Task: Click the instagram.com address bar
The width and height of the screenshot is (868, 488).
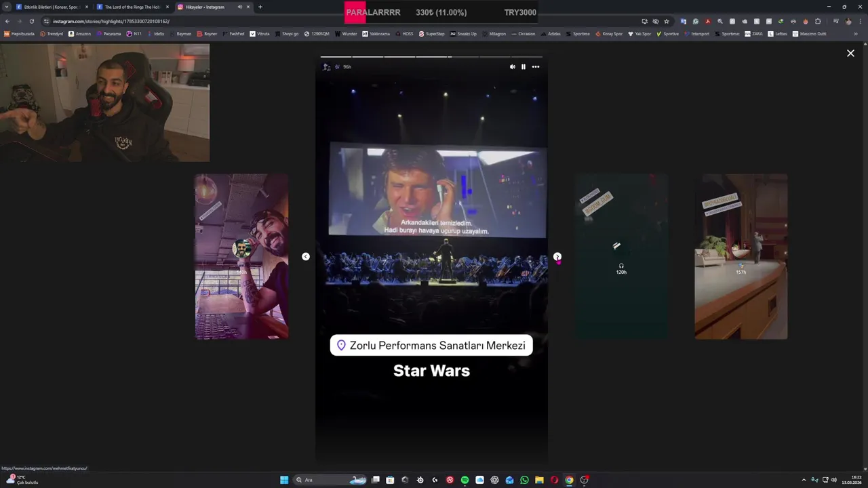Action: (x=339, y=21)
